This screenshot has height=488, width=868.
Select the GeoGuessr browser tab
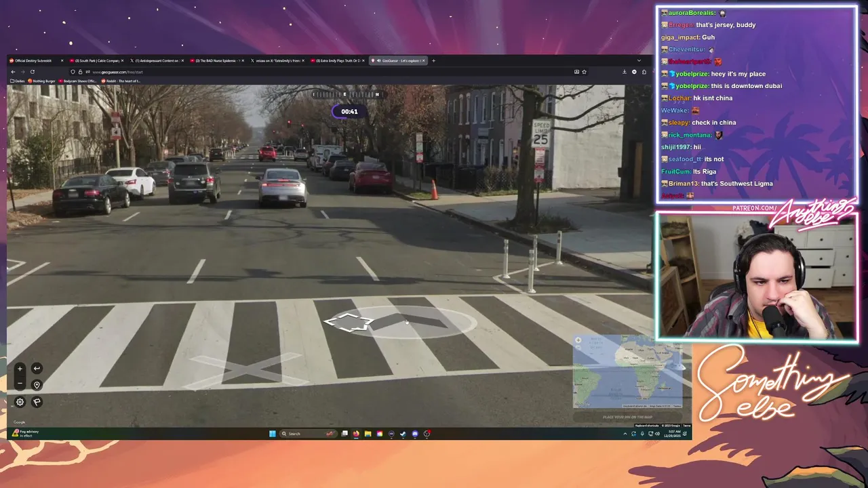click(397, 60)
